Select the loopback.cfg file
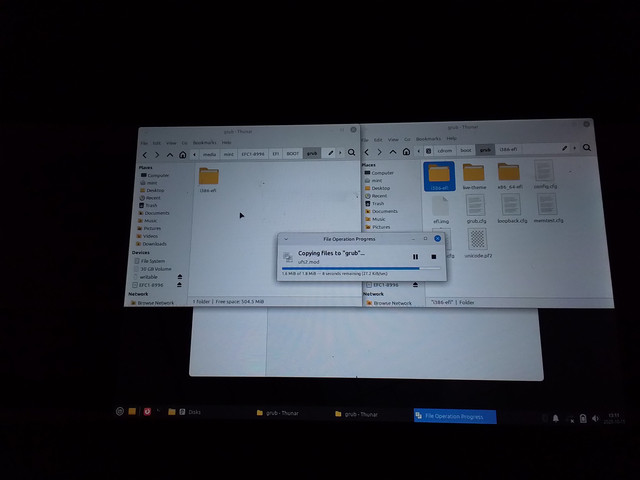 pos(512,209)
